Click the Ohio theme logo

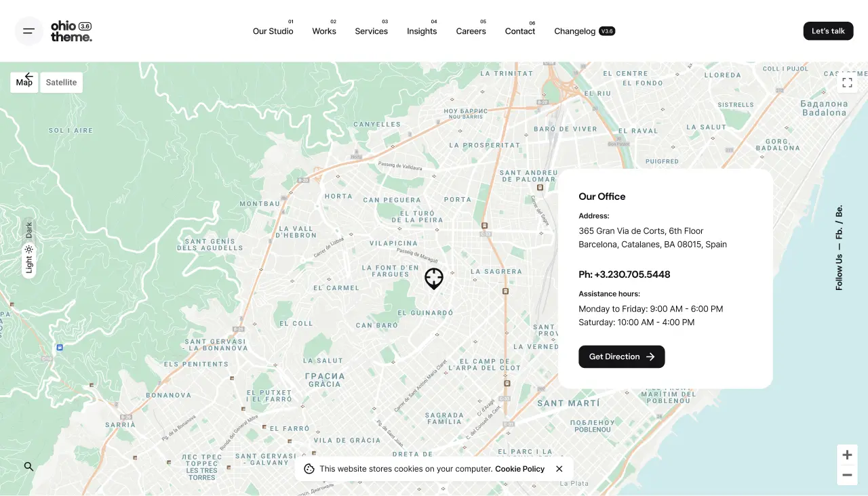point(71,31)
